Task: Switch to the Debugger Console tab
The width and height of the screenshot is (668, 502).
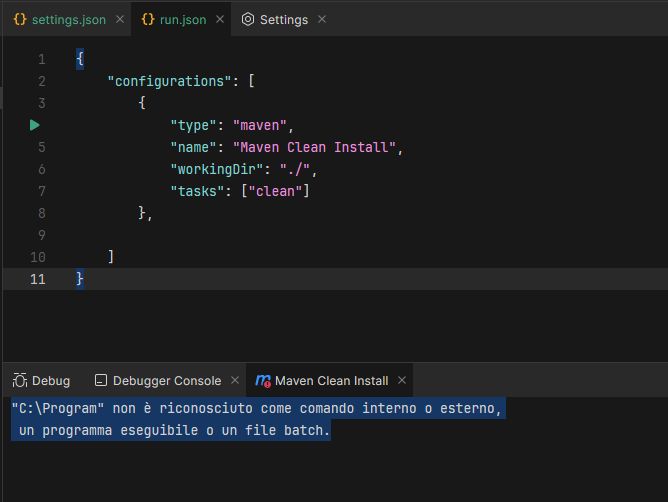Action: tap(167, 381)
